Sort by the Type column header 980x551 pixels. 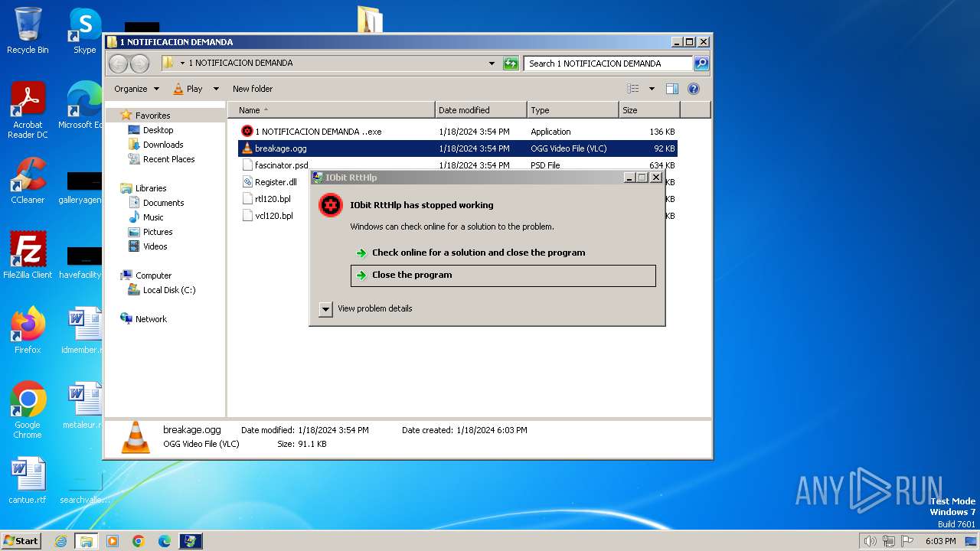[573, 110]
